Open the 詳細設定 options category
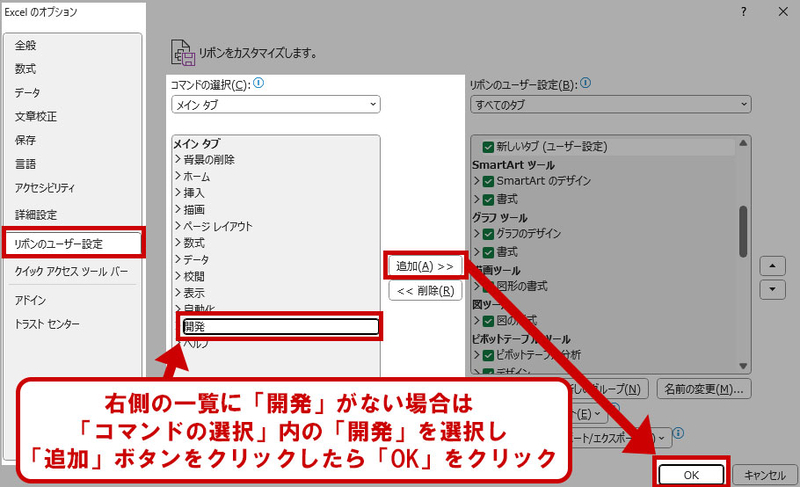Image resolution: width=800 pixels, height=487 pixels. pyautogui.click(x=36, y=215)
